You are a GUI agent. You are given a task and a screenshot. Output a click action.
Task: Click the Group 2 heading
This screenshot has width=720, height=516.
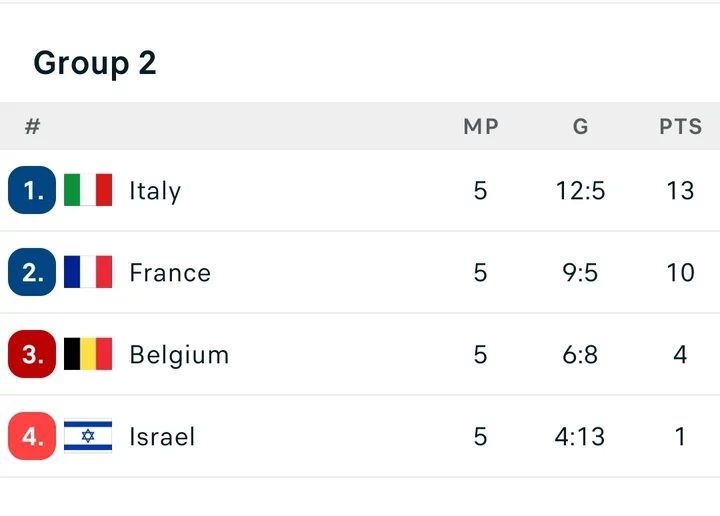click(x=95, y=63)
